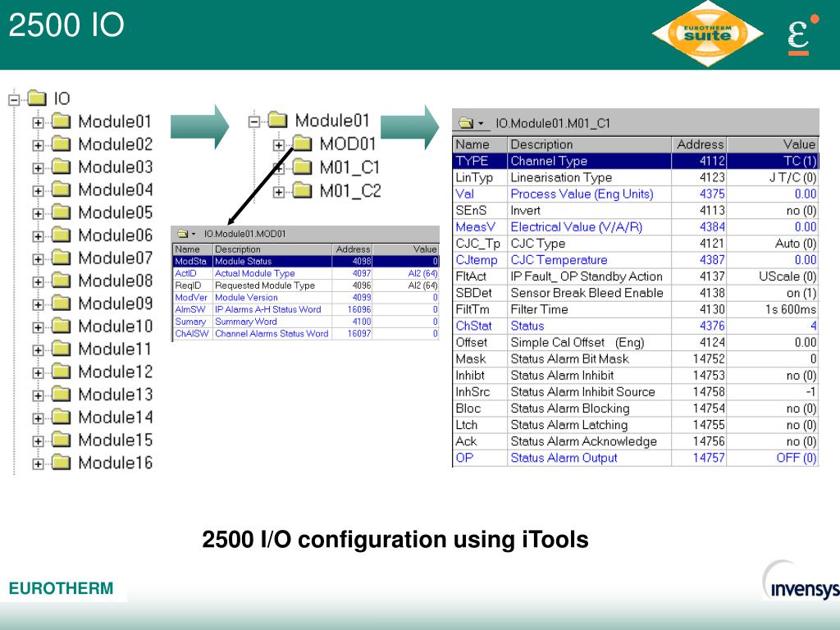Click the Module15 folder icon
This screenshot has width=840, height=630.
[61, 440]
